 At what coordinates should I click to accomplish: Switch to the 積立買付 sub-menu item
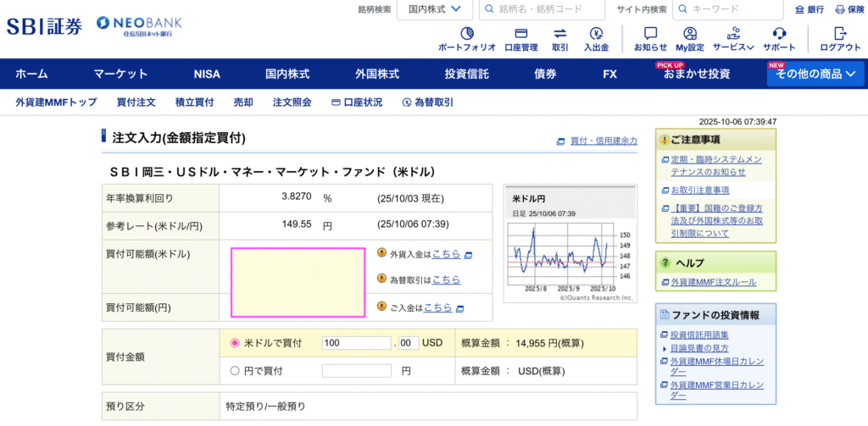pos(194,102)
